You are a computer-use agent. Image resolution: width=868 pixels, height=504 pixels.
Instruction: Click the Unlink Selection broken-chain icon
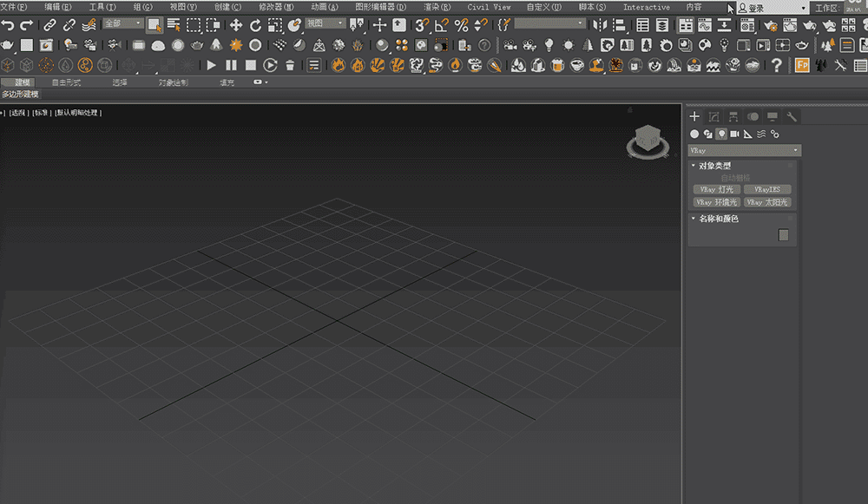pos(69,25)
